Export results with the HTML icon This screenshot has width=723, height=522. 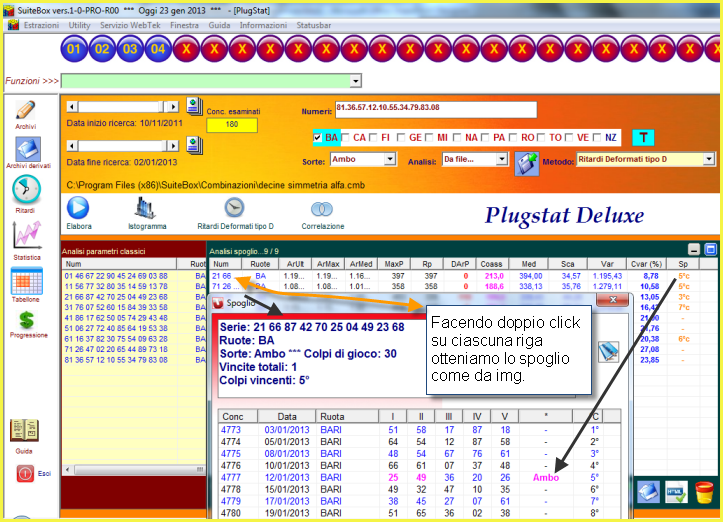coord(676,492)
